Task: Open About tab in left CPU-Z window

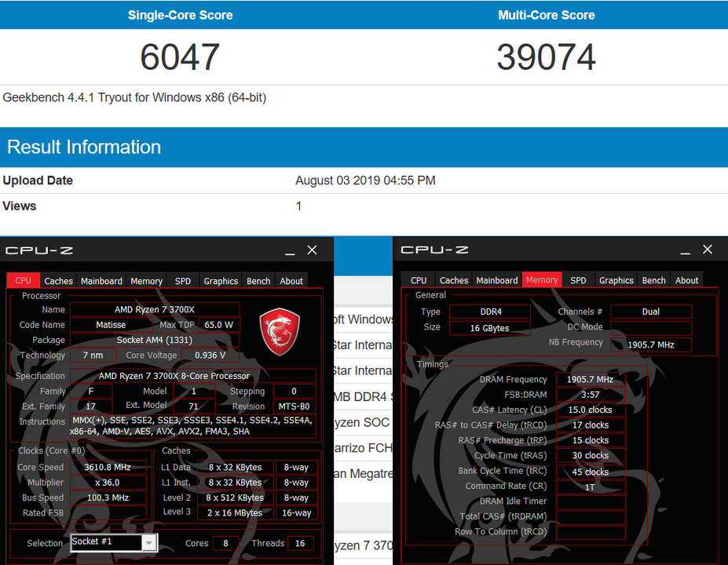Action: click(x=291, y=281)
